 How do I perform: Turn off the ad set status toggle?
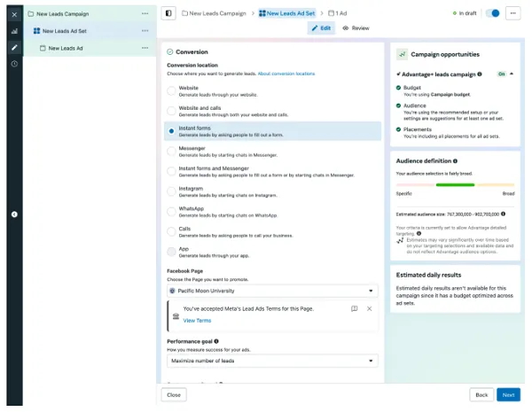[x=493, y=14]
